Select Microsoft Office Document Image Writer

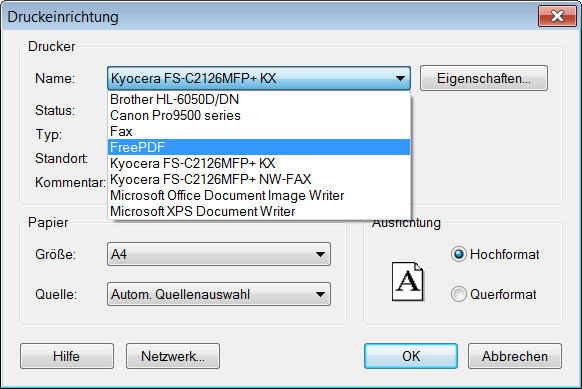click(259, 195)
